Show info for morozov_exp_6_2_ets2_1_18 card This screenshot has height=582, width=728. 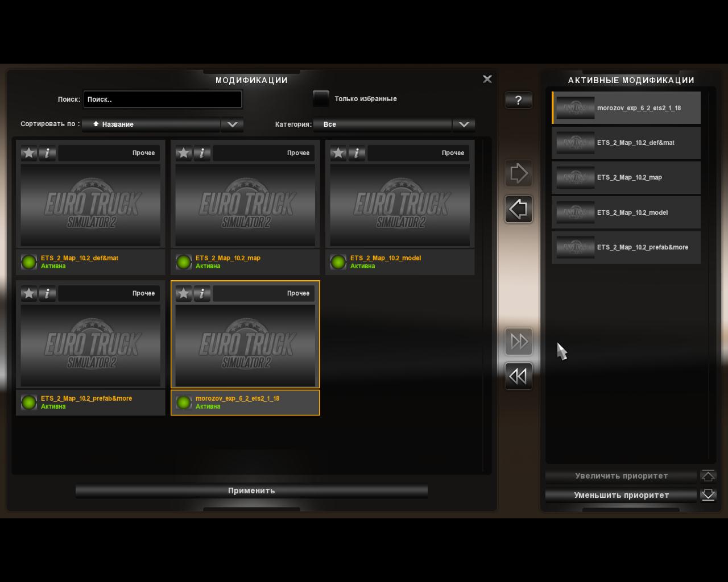tap(202, 293)
